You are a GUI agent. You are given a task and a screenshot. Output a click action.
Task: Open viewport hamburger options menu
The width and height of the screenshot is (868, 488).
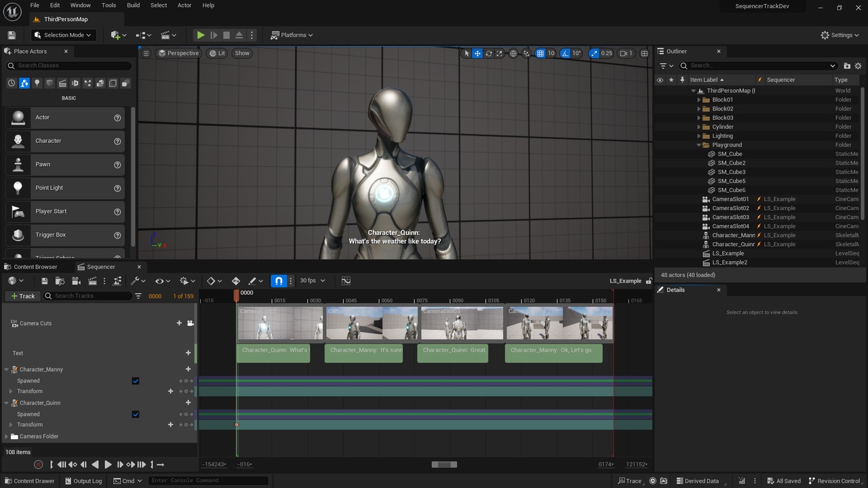point(146,54)
